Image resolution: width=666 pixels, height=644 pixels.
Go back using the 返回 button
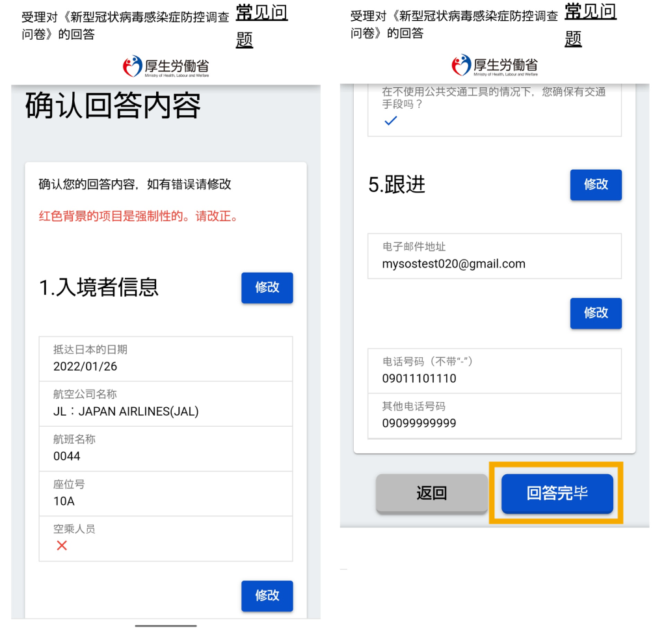click(x=432, y=493)
